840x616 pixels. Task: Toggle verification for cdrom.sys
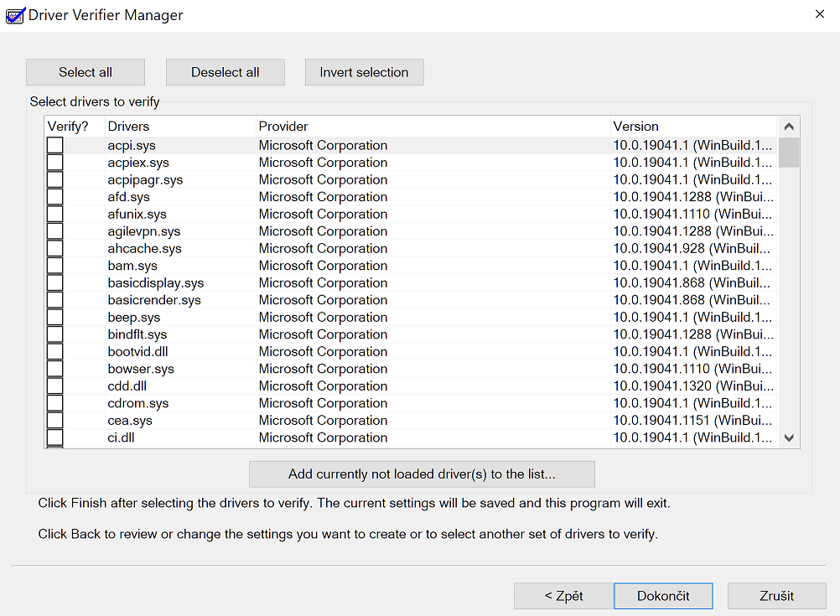click(54, 403)
